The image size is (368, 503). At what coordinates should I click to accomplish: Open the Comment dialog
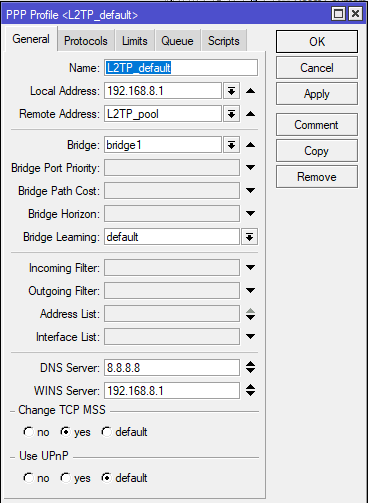point(317,125)
